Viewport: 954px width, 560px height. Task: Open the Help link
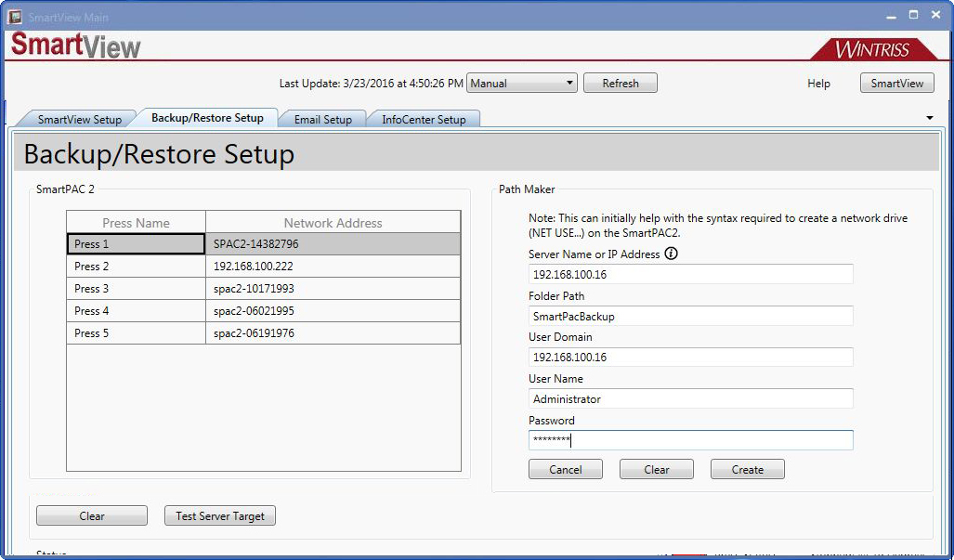point(818,84)
